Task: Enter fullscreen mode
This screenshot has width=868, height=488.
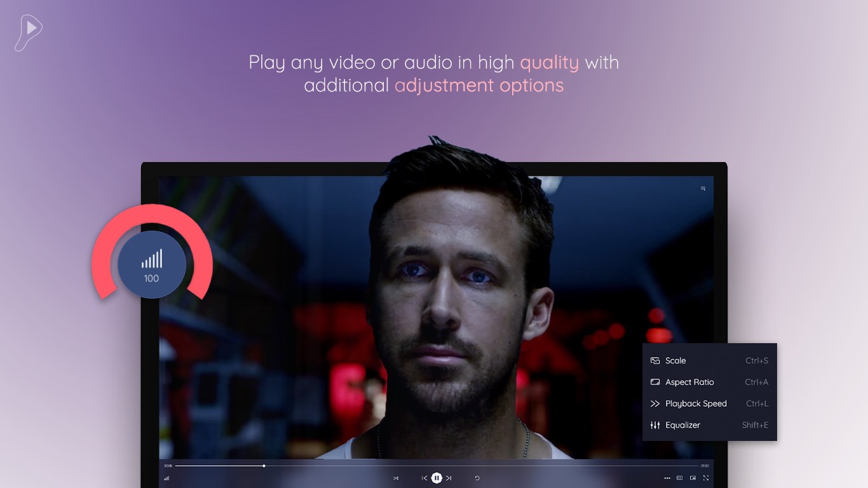Action: 705,478
